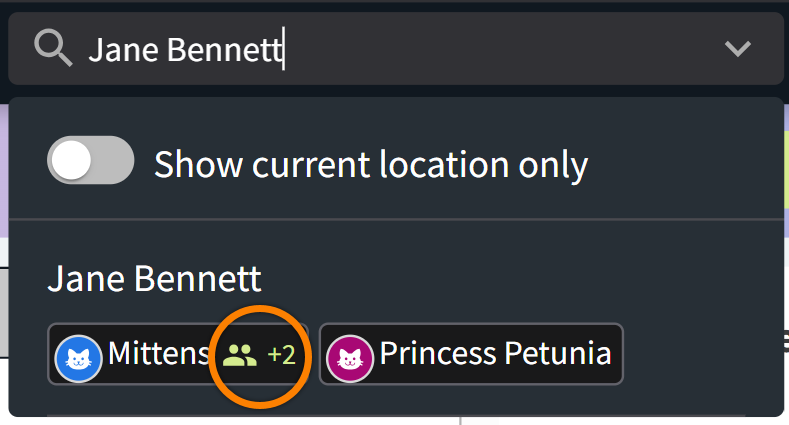The height and width of the screenshot is (425, 789).
Task: Click inside the Jane Bennett search field
Action: click(400, 48)
